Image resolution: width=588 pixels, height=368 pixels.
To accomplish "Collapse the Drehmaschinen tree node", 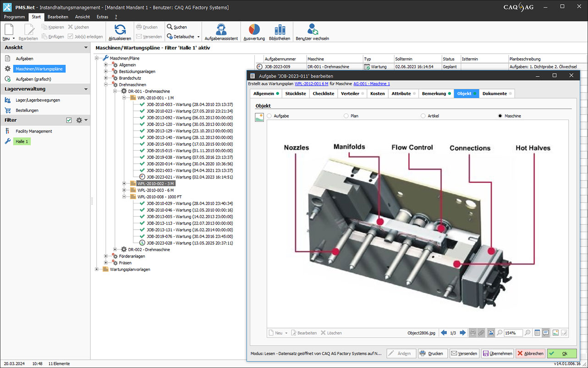I will pyautogui.click(x=106, y=85).
